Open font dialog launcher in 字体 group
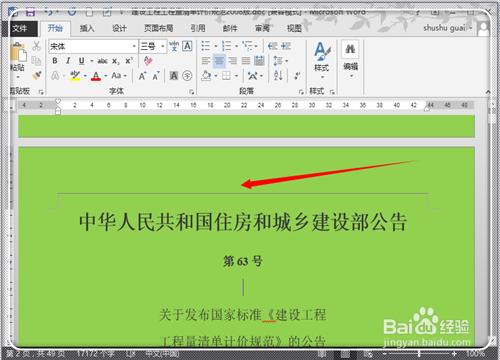Viewport: 500px width, 360px height. point(192,92)
